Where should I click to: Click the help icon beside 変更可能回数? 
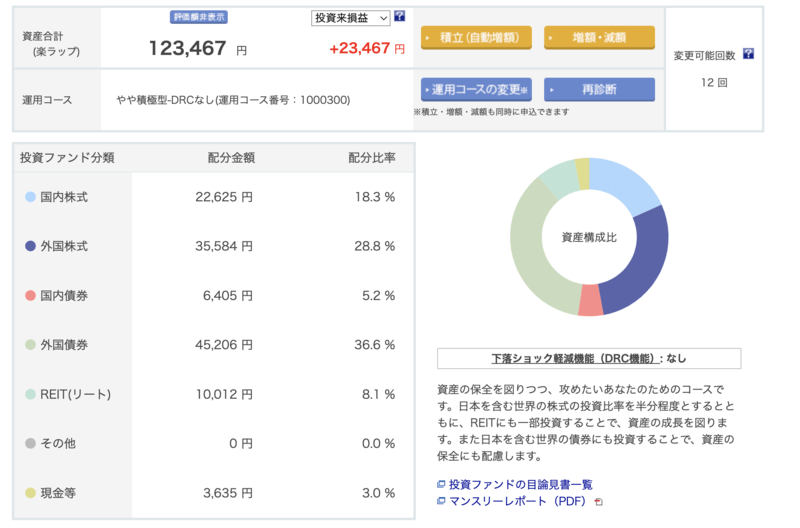point(748,54)
